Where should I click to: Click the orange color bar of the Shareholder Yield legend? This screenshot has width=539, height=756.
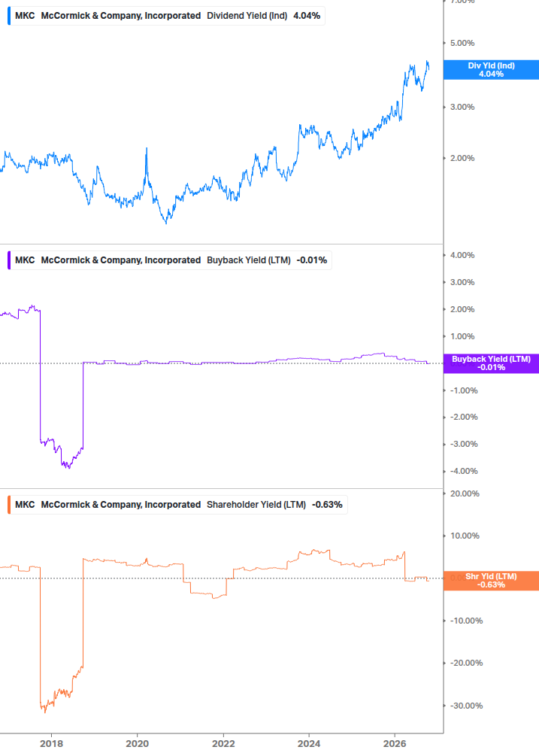pos(9,505)
